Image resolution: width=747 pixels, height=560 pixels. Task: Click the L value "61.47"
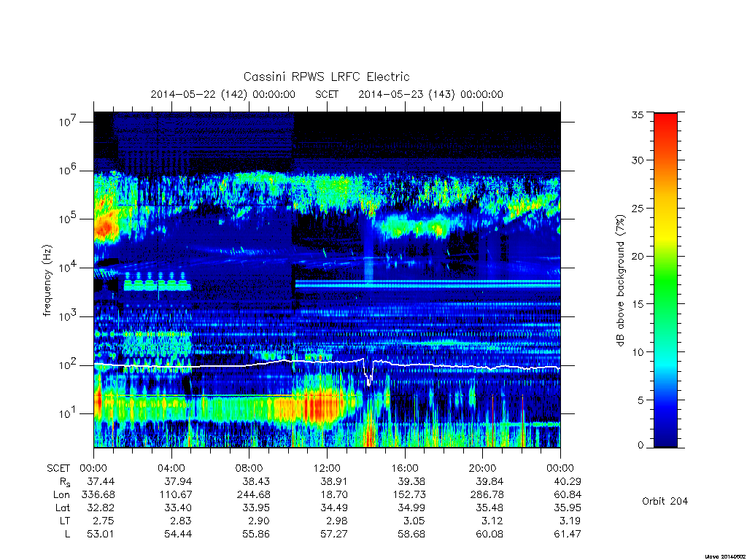tap(568, 534)
